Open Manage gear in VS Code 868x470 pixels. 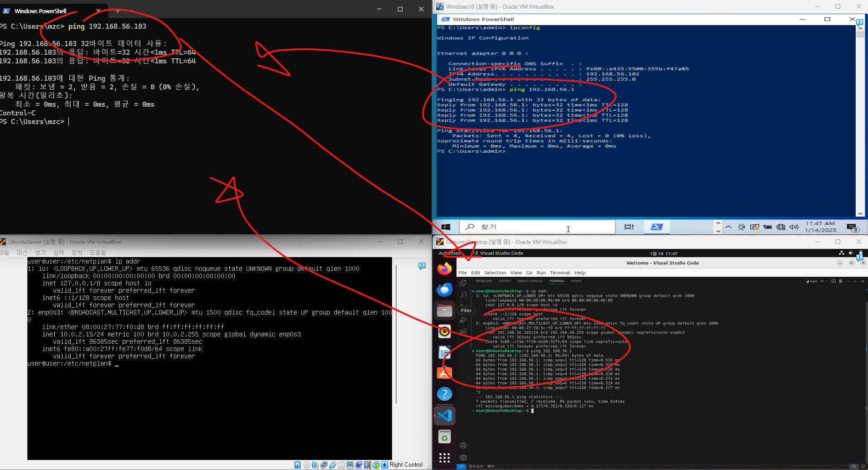click(x=464, y=457)
